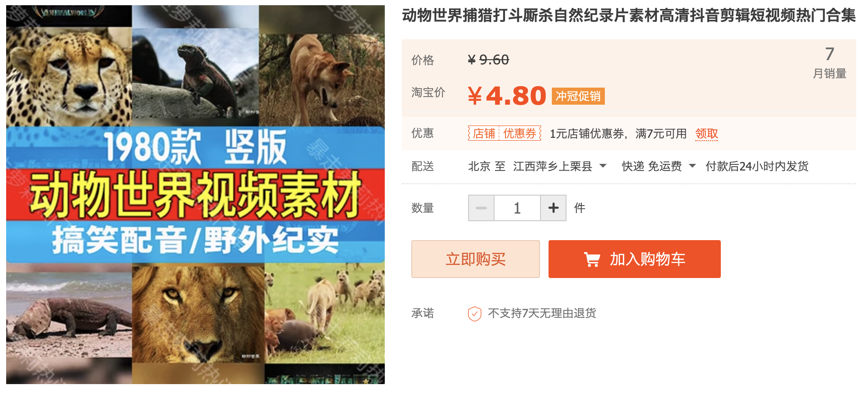Add item via 加入购物车 button
Screen dimensions: 868x395
point(635,259)
